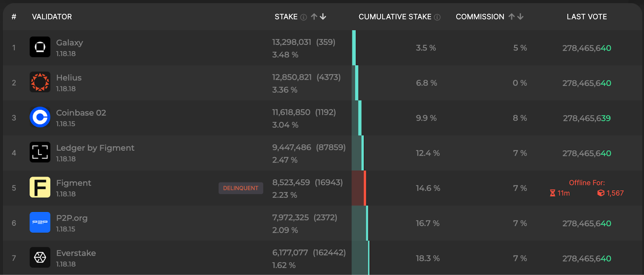Click the Galaxy validator logo
Image resolution: width=644 pixels, height=275 pixels.
[x=40, y=47]
